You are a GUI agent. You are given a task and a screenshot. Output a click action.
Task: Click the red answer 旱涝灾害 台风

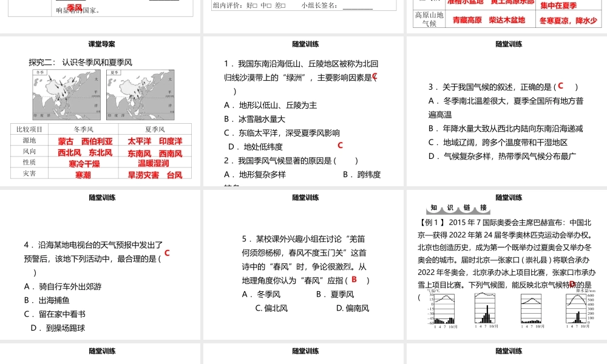(x=155, y=175)
